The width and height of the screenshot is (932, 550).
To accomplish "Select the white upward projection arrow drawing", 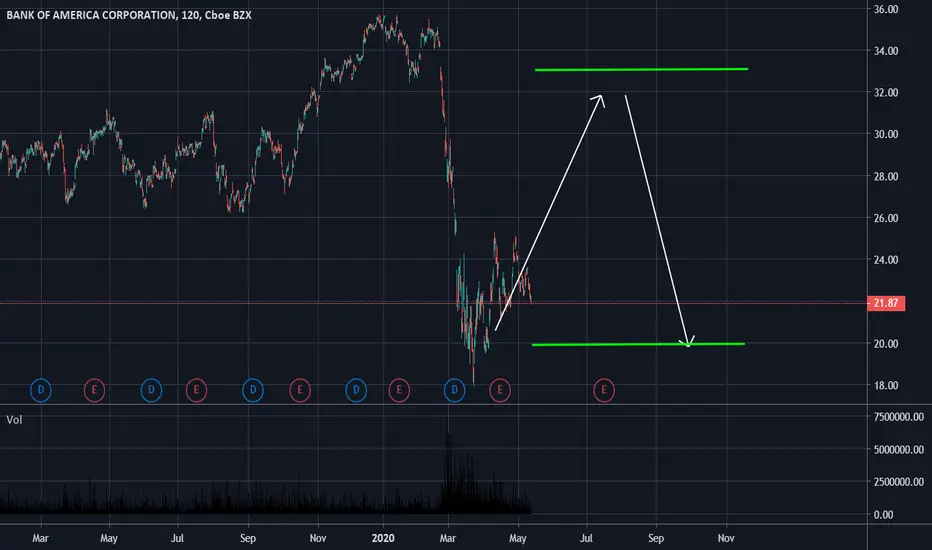I will tap(549, 212).
